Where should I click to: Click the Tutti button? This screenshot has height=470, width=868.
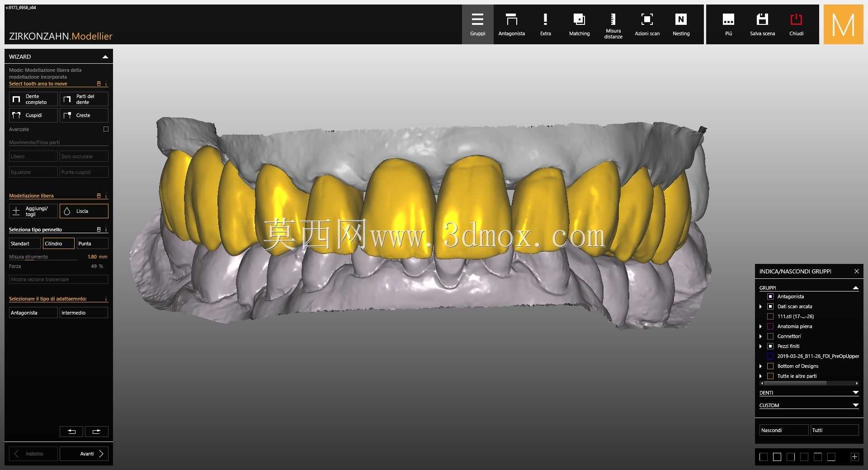[835, 430]
